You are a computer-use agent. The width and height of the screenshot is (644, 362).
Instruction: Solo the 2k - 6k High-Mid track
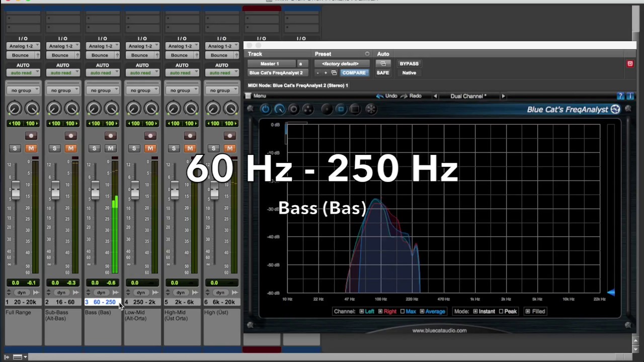click(x=174, y=148)
